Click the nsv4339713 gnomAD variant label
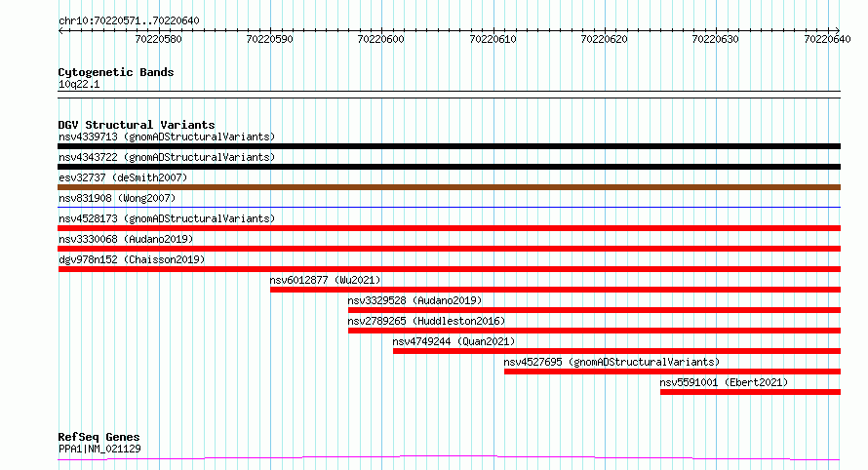Screen dimensions: 868x470 [x=167, y=137]
